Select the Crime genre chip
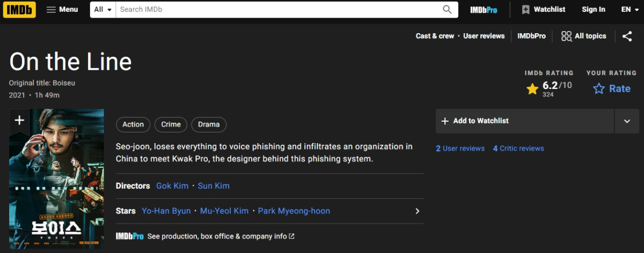Image resolution: width=644 pixels, height=253 pixels. [171, 124]
